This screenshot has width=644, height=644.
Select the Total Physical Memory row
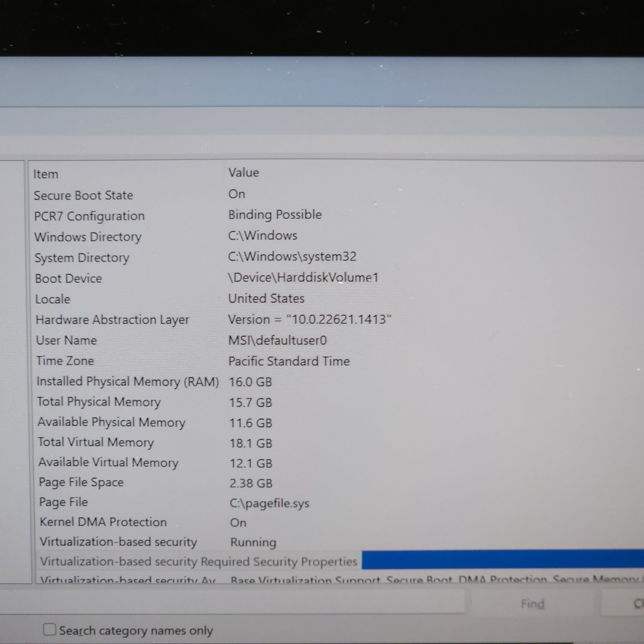[99, 402]
